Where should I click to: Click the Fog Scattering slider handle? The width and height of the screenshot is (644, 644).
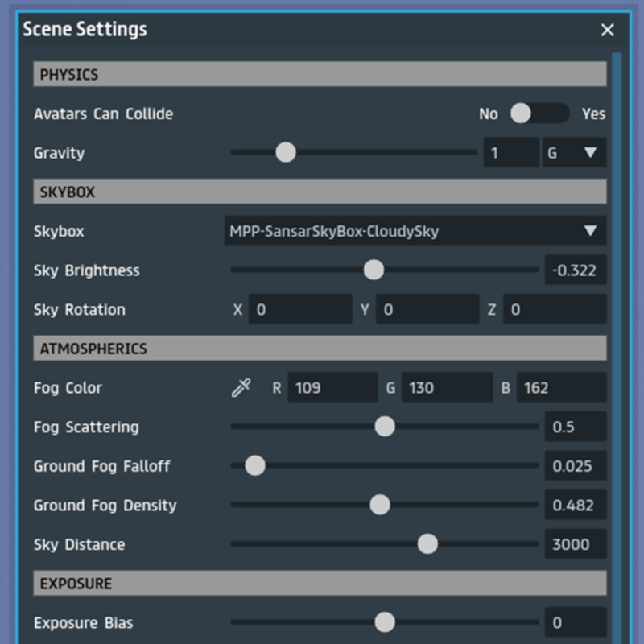click(x=385, y=427)
